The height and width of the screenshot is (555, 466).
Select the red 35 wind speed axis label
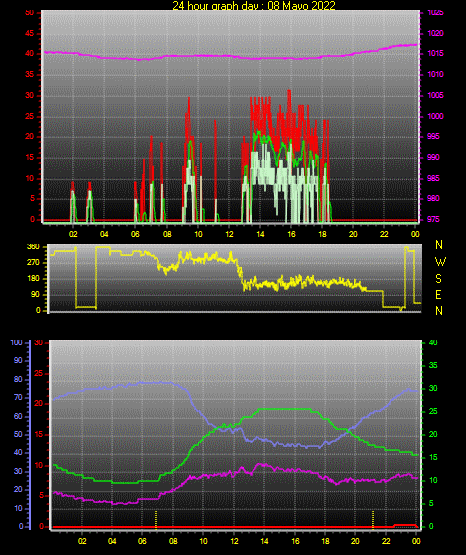[x=30, y=74]
